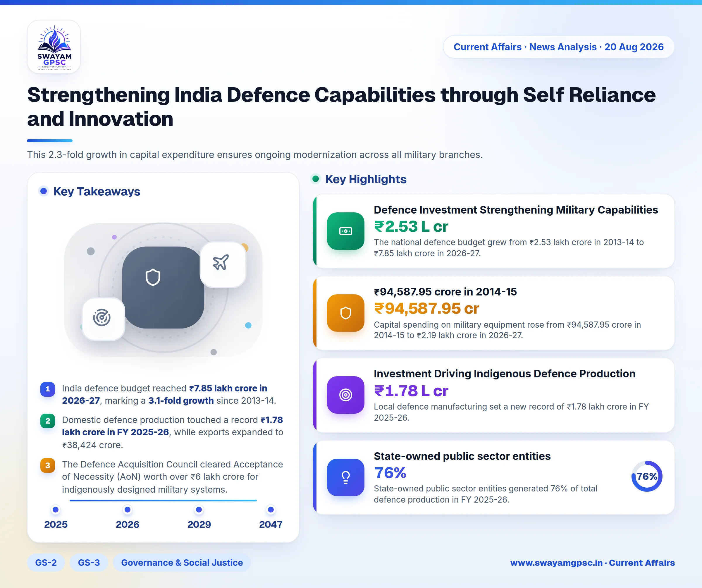Click takeaway number 2 badge
The width and height of the screenshot is (702, 588).
(x=48, y=421)
